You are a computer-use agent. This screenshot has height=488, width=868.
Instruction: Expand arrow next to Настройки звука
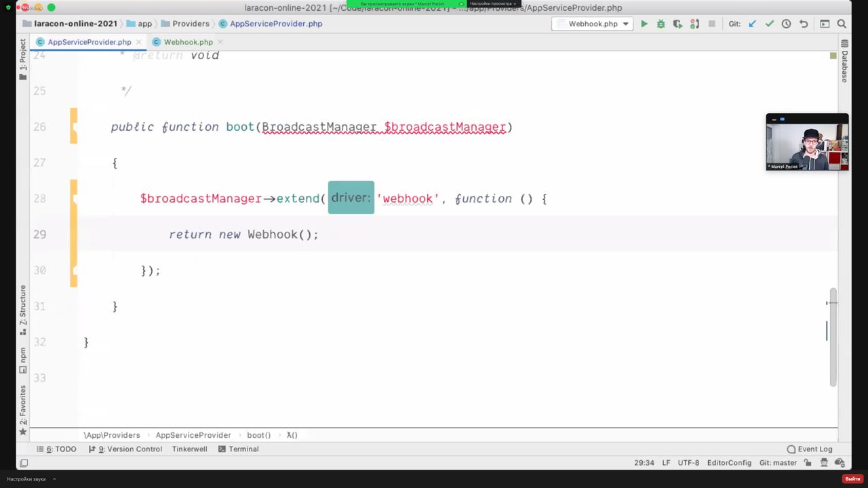tap(54, 479)
